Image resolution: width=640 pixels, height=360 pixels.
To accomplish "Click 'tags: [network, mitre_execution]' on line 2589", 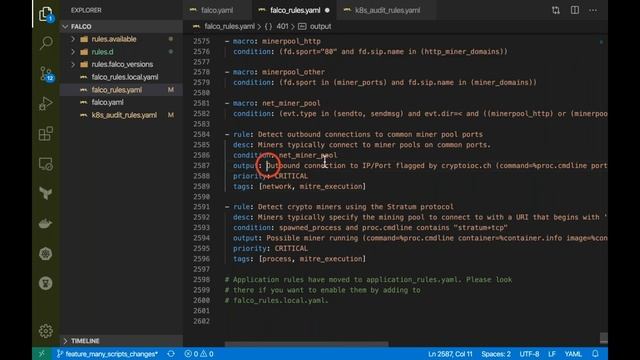I will coord(300,187).
